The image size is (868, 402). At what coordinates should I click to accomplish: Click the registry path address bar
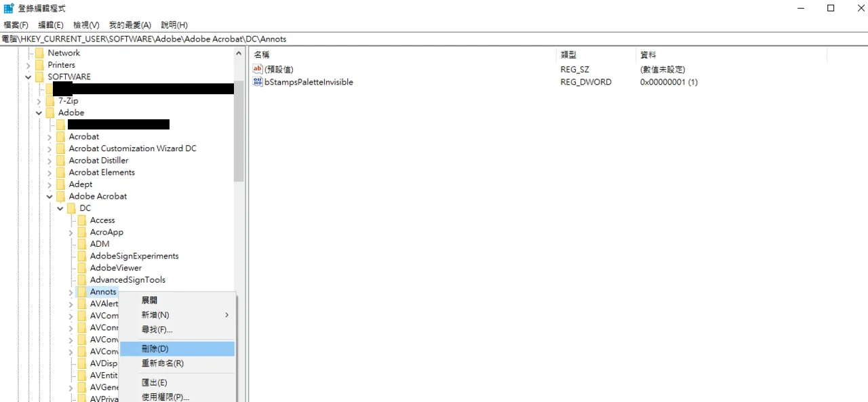point(434,39)
